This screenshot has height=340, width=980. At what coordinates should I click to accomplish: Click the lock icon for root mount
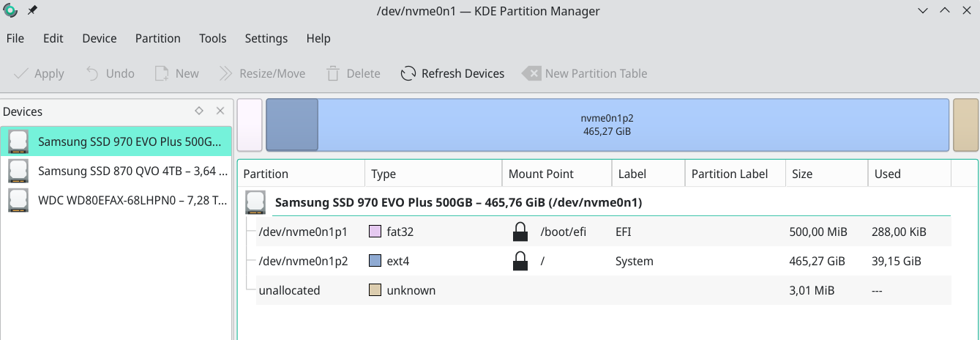point(520,261)
